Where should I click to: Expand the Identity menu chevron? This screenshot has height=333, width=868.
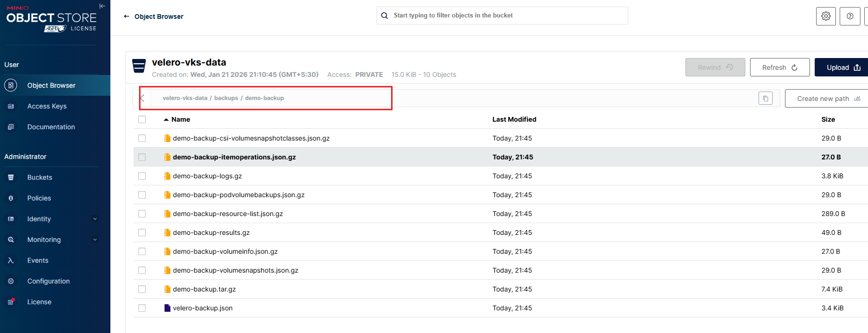[95, 219]
